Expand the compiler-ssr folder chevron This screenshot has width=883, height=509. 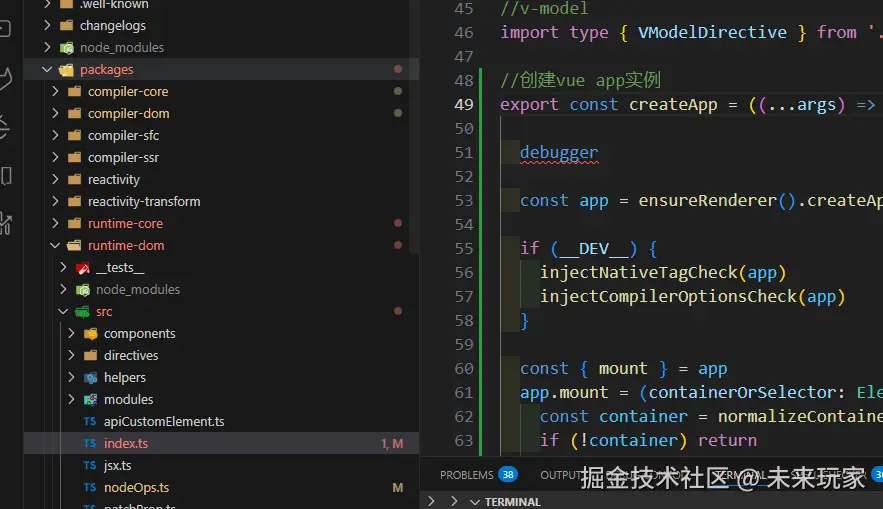pyautogui.click(x=55, y=157)
